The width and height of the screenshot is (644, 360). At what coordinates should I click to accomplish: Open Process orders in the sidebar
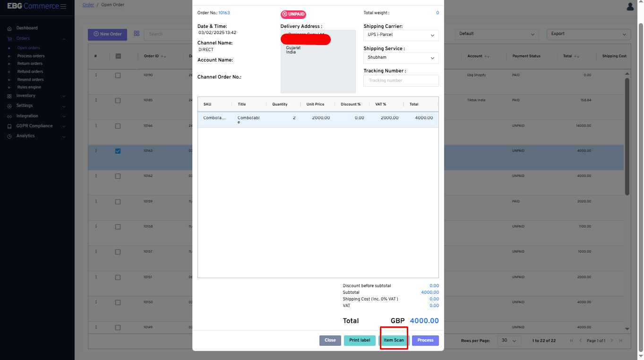tap(31, 56)
